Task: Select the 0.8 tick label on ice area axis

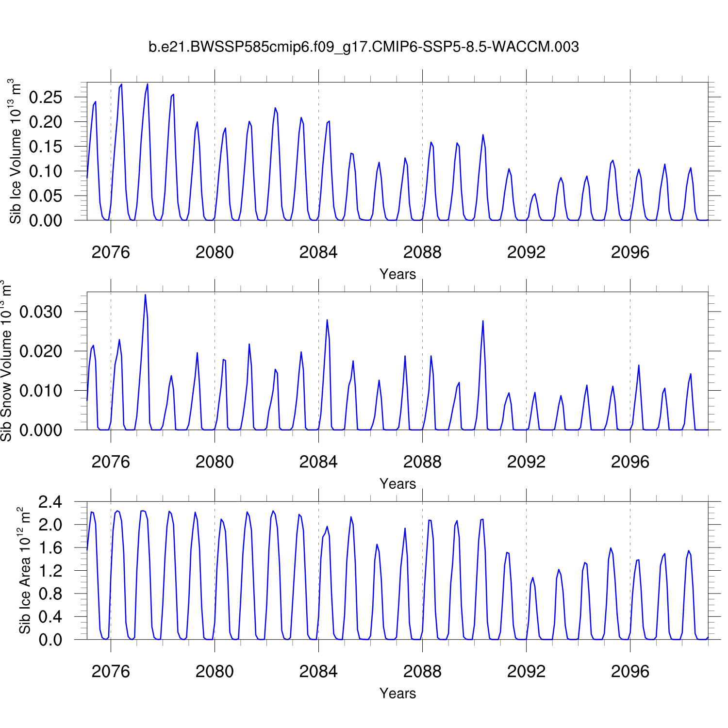Action: (50, 594)
